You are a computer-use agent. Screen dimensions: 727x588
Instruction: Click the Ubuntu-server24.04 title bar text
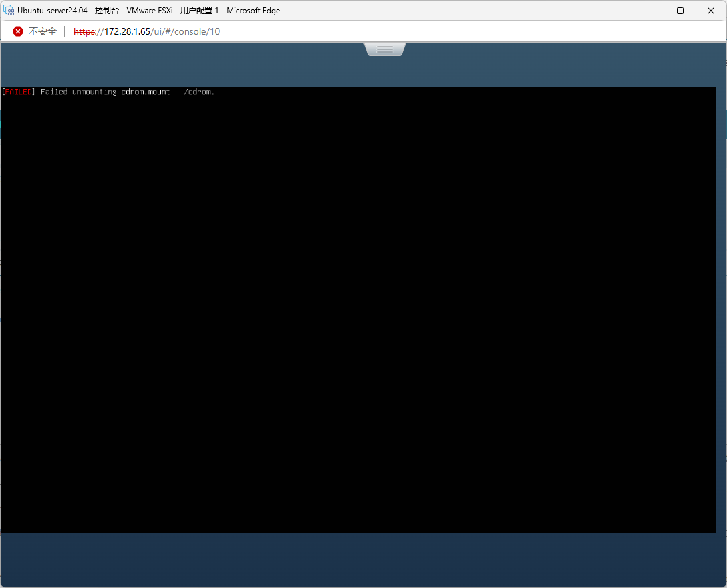(52, 11)
